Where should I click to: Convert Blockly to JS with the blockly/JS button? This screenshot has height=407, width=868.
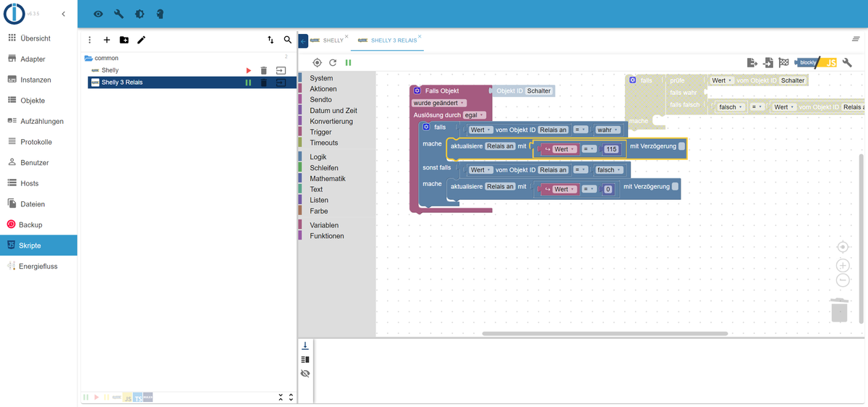(x=816, y=63)
